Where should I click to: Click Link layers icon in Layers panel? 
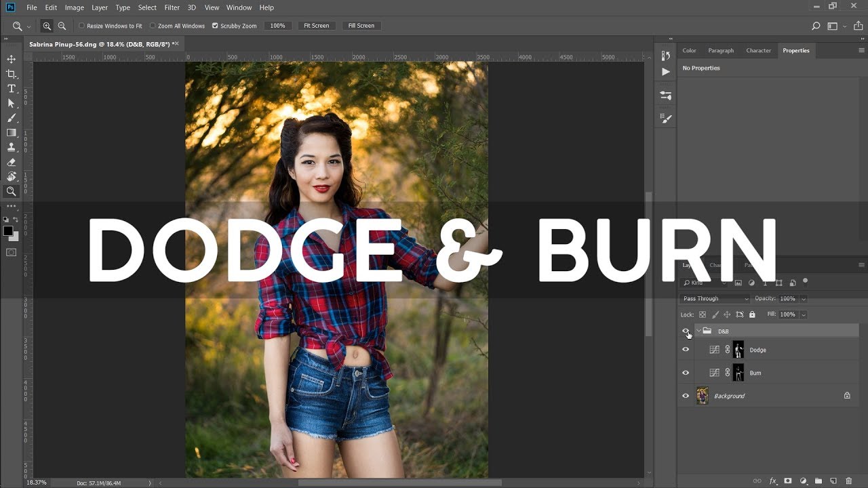(x=757, y=481)
